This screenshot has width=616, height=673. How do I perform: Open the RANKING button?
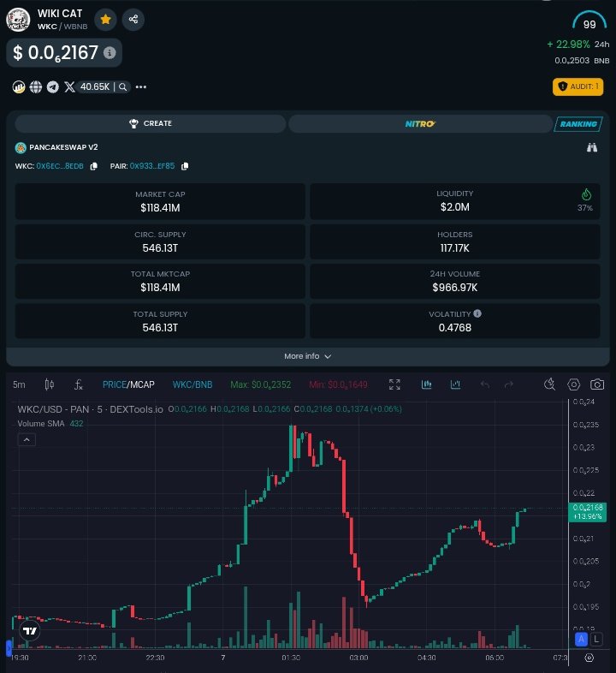pos(578,124)
